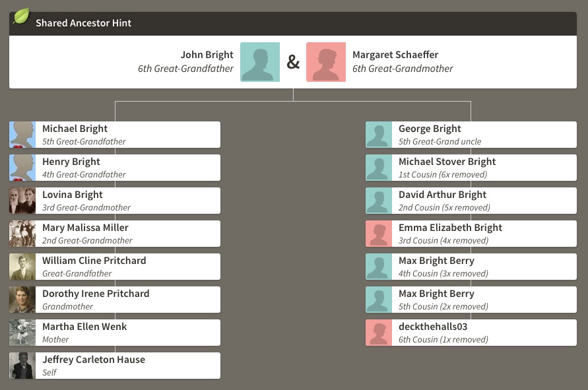Click Margaret Schaeffer's female silhouette avatar
This screenshot has height=390, width=588.
326,62
